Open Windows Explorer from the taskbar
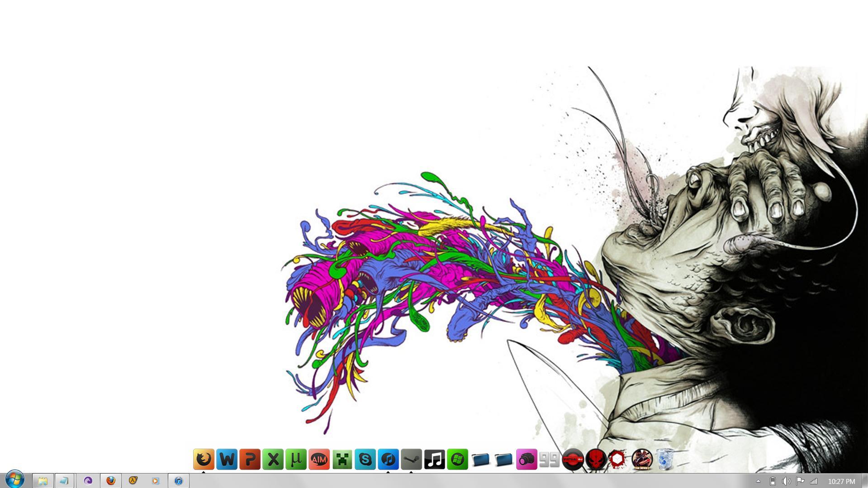 (x=43, y=481)
